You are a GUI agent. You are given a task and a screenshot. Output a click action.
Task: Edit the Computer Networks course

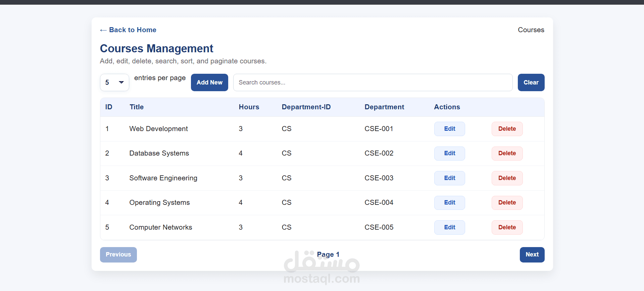pos(450,227)
